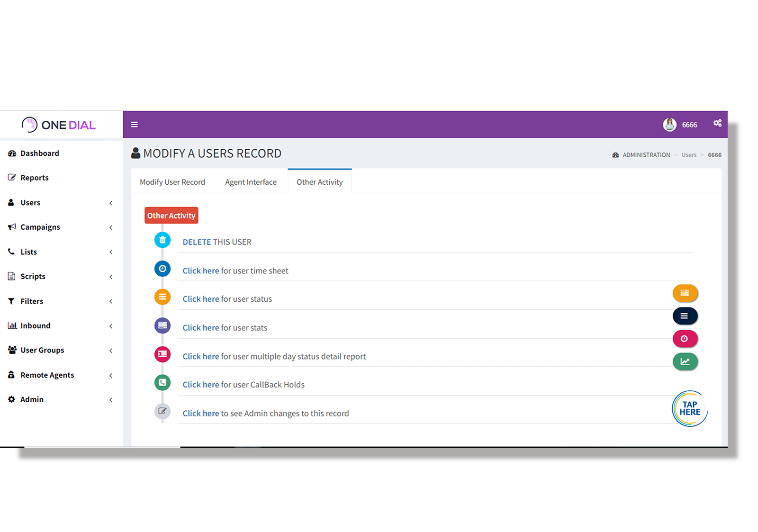Click the settings gear in the top bar

coord(717,123)
